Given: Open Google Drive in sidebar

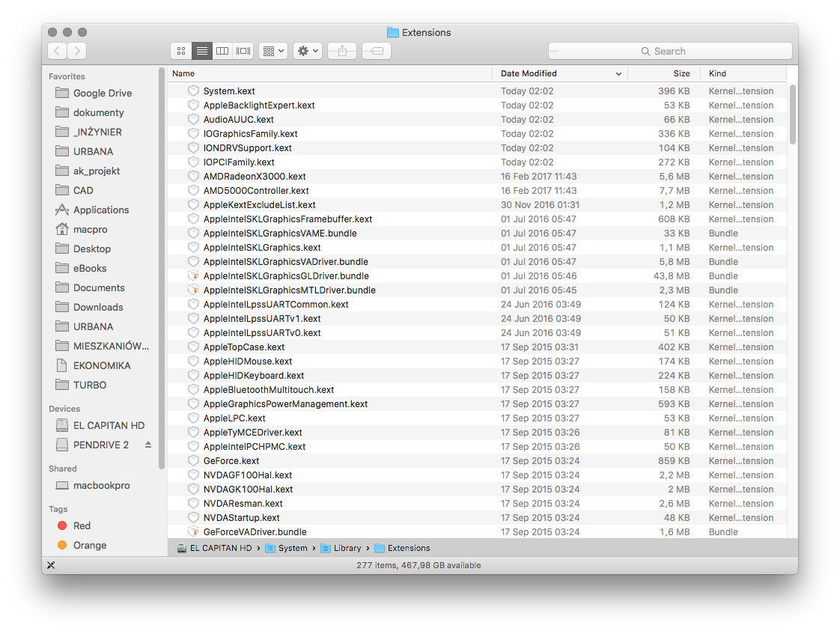Looking at the screenshot, I should 102,93.
